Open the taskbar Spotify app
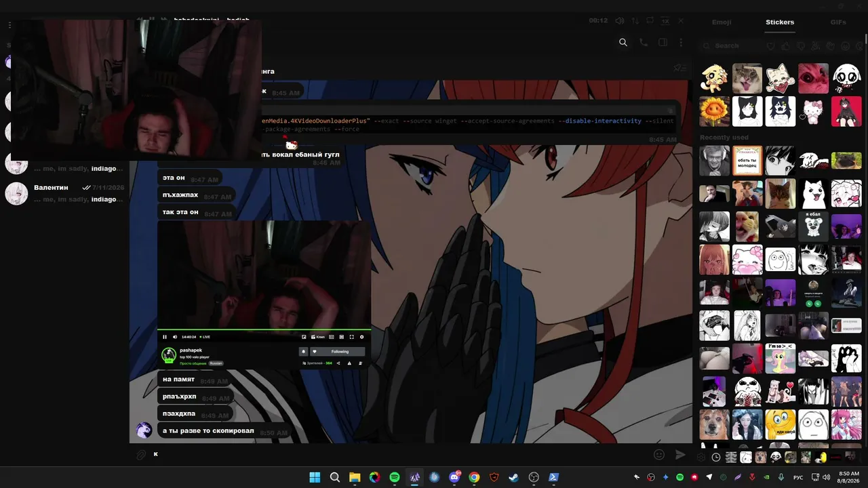The height and width of the screenshot is (488, 868). click(395, 477)
